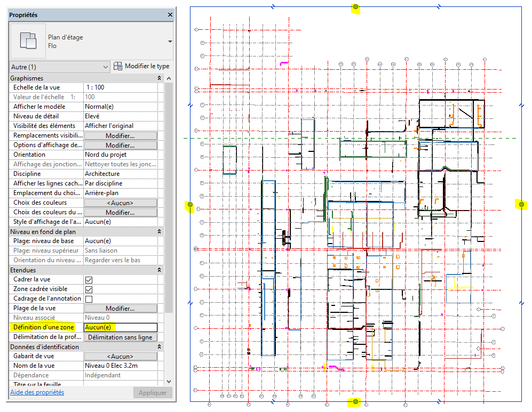Open the view type selector dropdown
Screen dimensions: 532x412
pos(170,42)
